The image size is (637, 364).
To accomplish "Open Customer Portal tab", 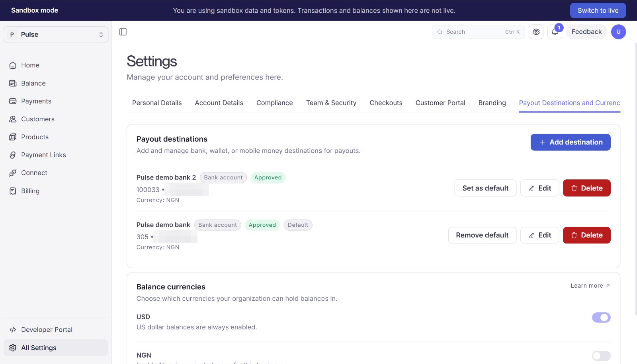I will click(440, 103).
